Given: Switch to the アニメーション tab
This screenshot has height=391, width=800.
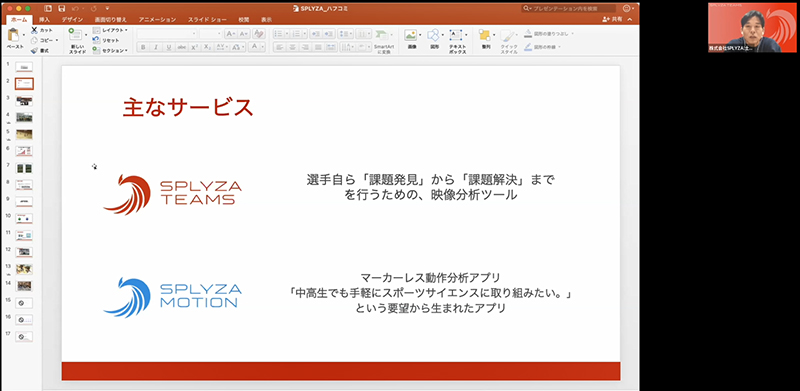Looking at the screenshot, I should (157, 19).
